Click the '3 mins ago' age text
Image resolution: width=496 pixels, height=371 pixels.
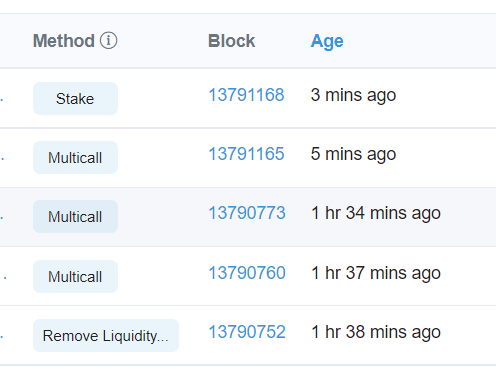(353, 96)
